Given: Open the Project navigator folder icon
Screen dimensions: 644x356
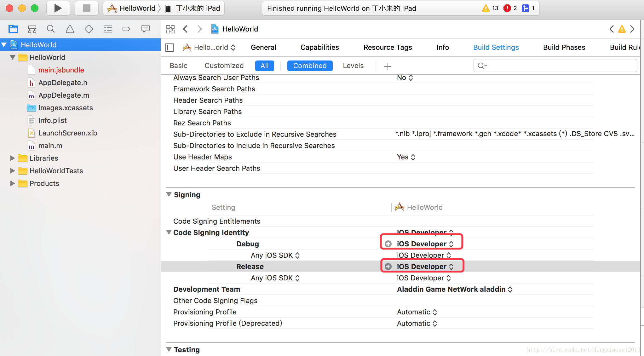Looking at the screenshot, I should pos(13,29).
